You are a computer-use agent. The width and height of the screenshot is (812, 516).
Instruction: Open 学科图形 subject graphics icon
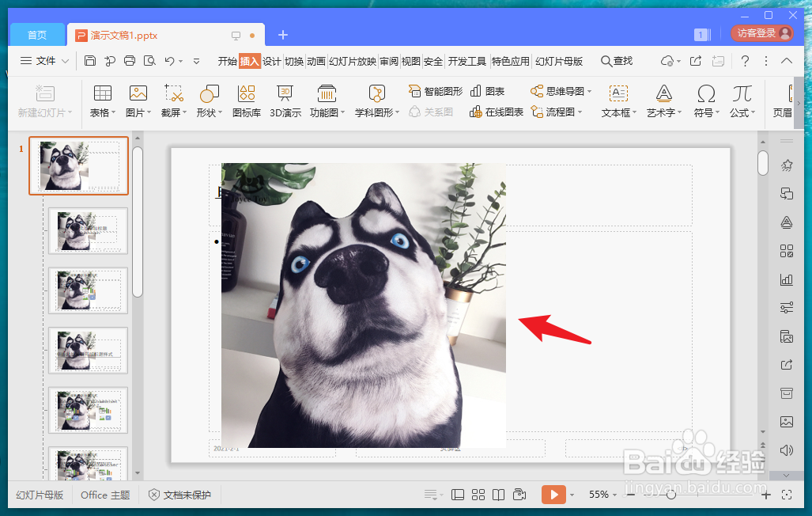click(376, 93)
